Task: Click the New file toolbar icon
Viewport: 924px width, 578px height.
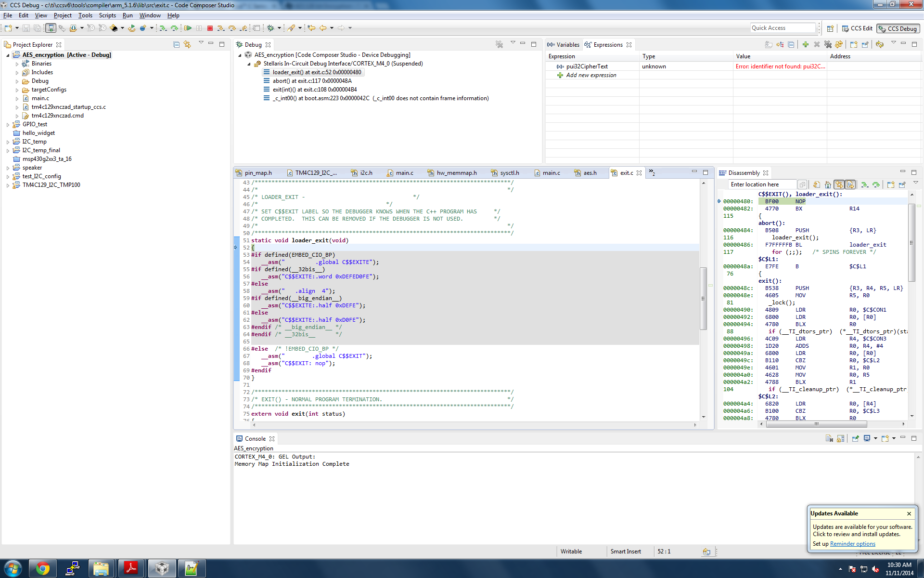Action: point(8,28)
